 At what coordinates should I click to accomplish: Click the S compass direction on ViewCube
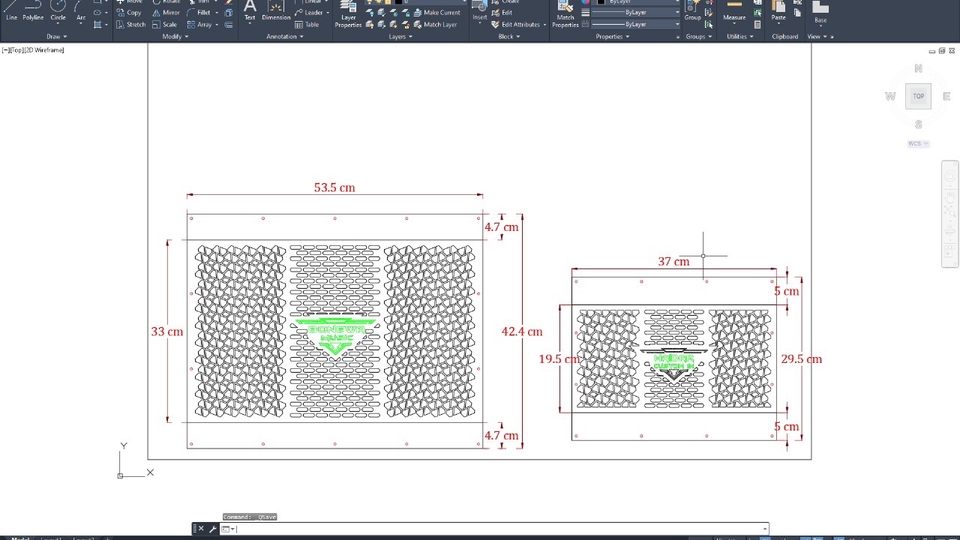[918, 124]
